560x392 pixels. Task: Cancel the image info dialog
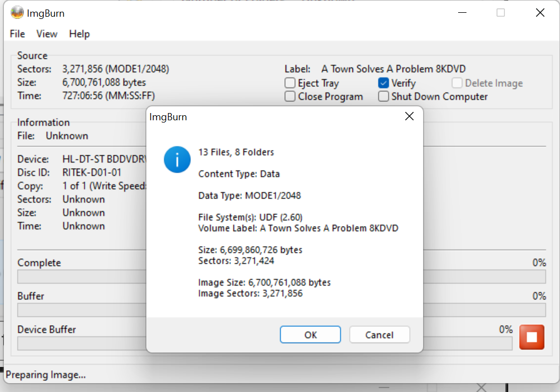(x=379, y=335)
